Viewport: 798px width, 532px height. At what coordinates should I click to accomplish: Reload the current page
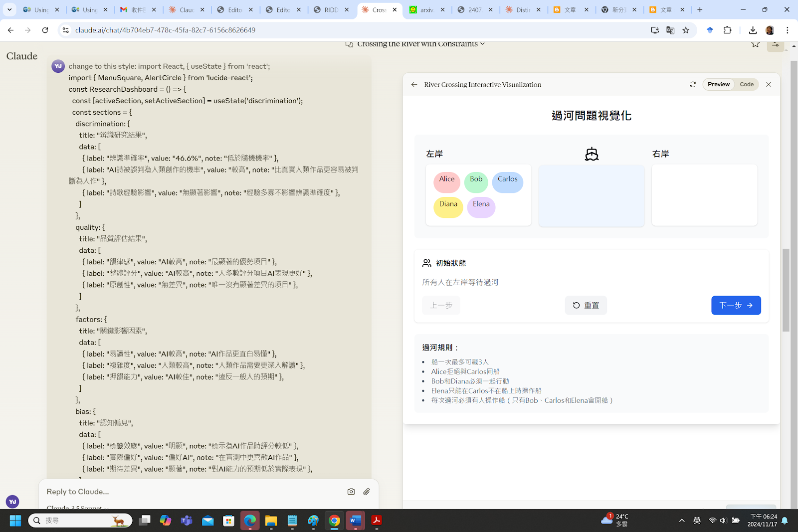pyautogui.click(x=45, y=30)
